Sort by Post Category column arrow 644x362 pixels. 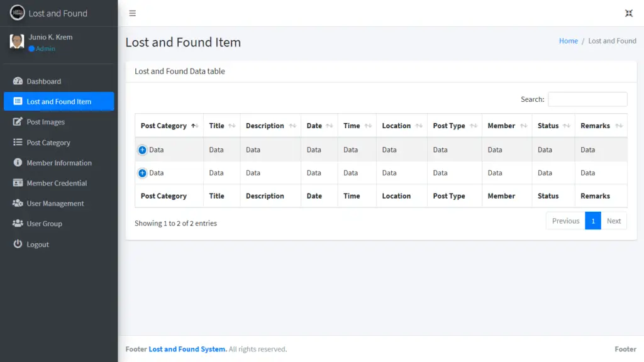[x=195, y=126]
